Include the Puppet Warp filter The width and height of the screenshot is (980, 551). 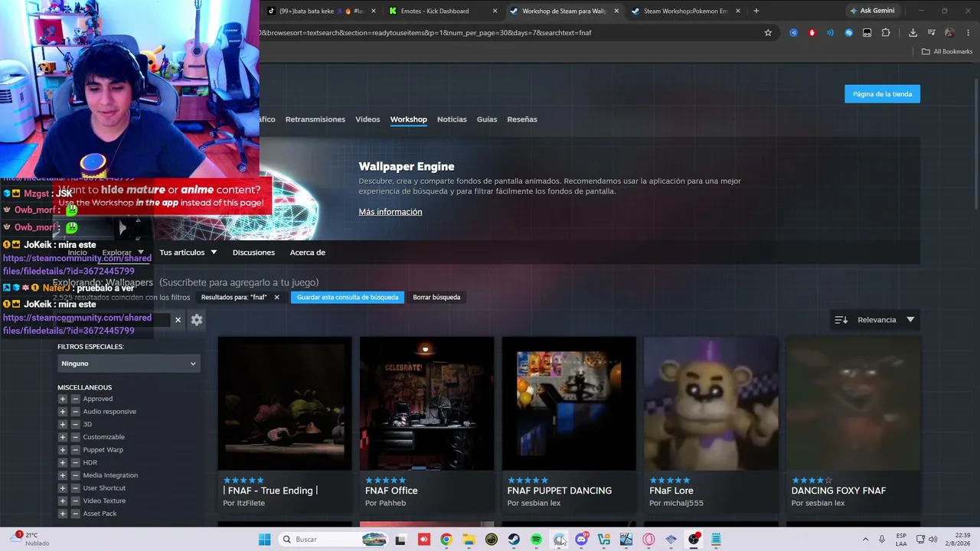click(63, 450)
